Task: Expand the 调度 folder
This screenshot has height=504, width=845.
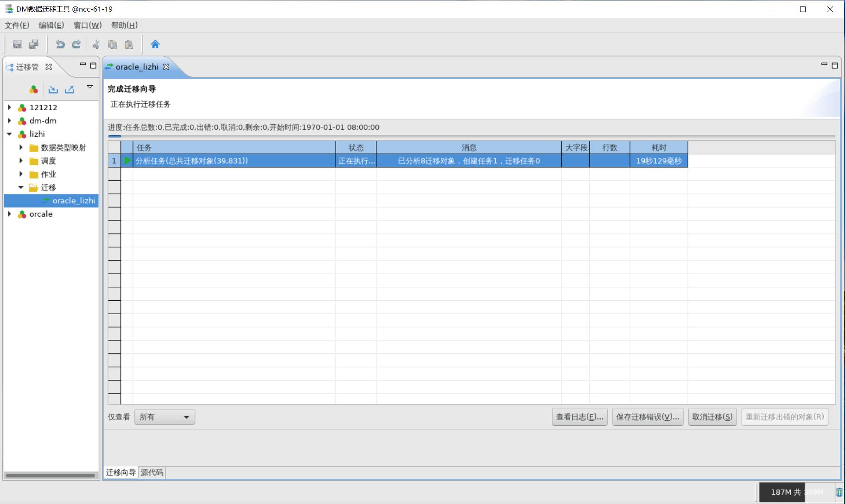Action: click(x=21, y=161)
